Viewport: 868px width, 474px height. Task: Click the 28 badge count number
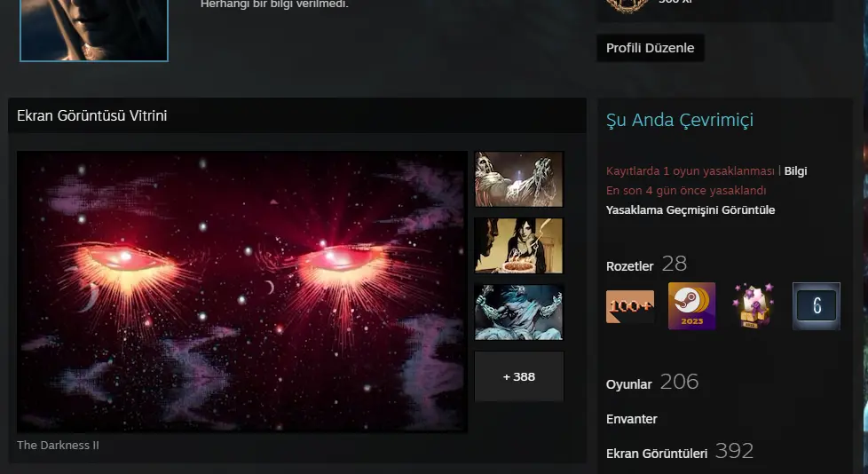pos(675,264)
